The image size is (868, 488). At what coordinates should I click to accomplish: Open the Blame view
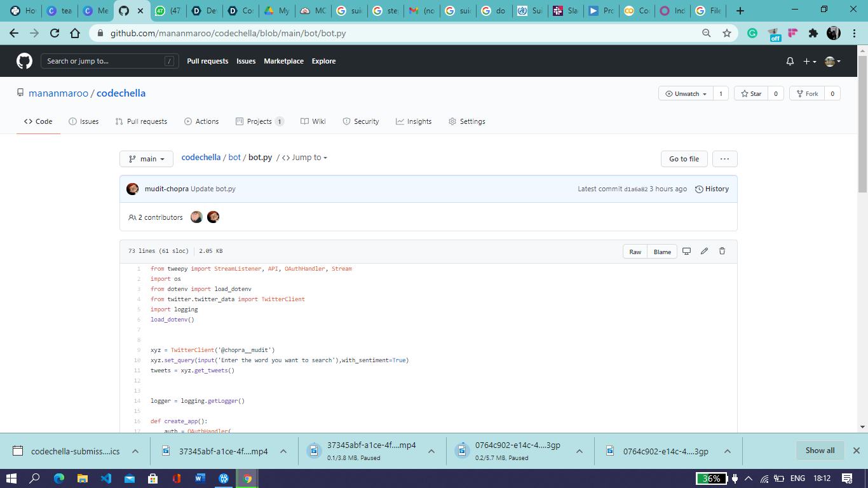pyautogui.click(x=662, y=252)
